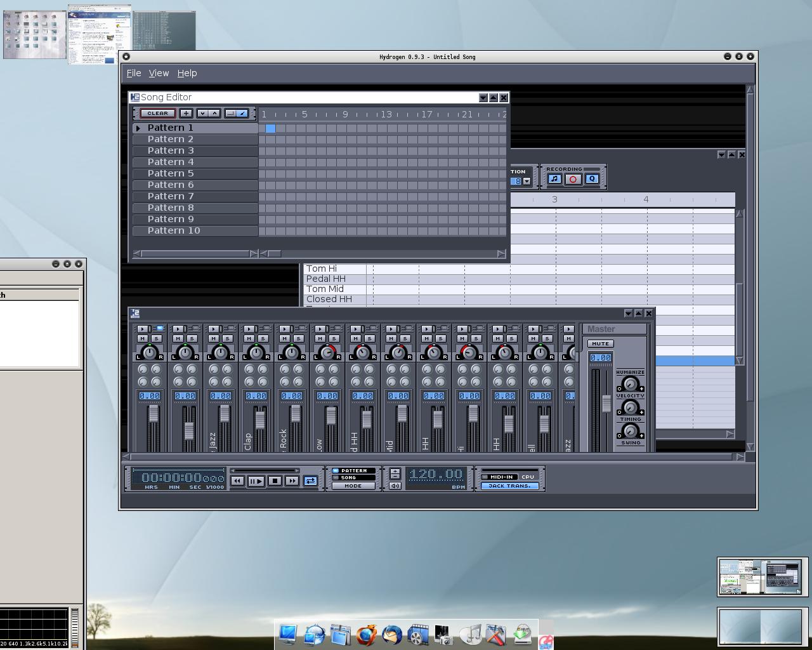Open the Help menu
The image size is (812, 650).
pos(187,73)
